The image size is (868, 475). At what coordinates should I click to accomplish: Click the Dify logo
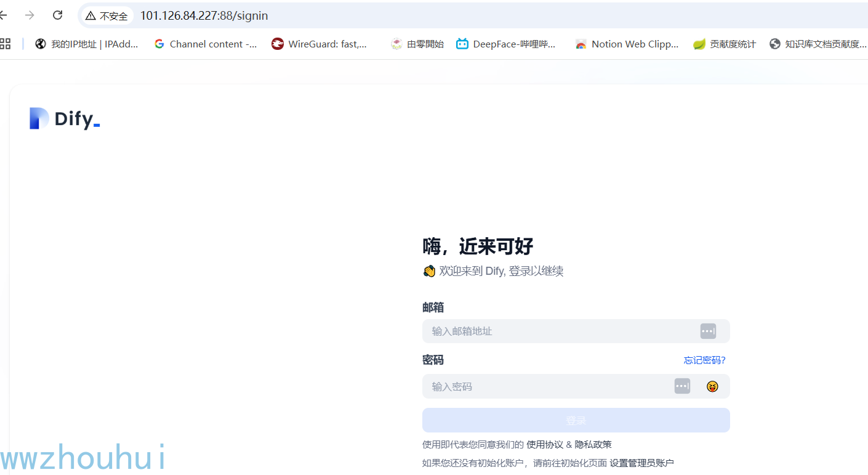click(65, 118)
